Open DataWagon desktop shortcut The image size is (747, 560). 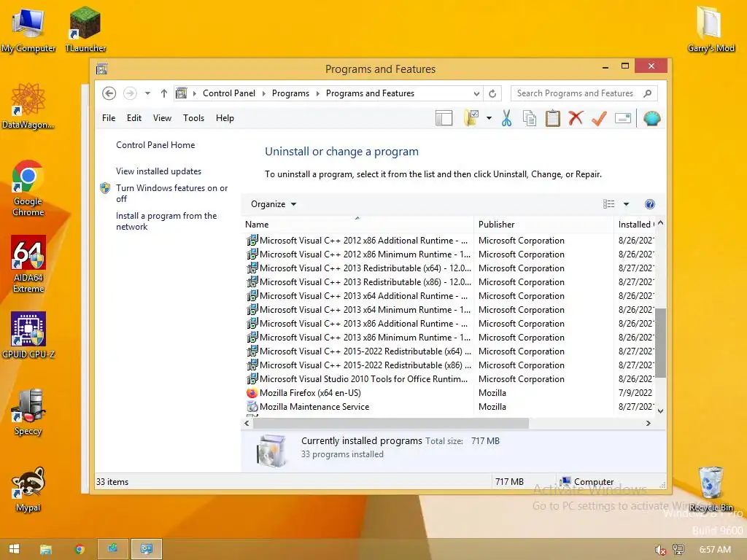tap(28, 106)
